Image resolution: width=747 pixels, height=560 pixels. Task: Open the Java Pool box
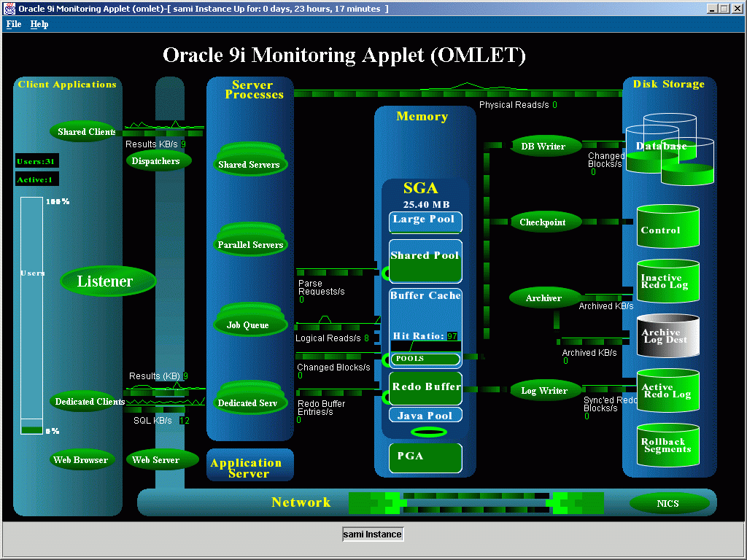425,415
